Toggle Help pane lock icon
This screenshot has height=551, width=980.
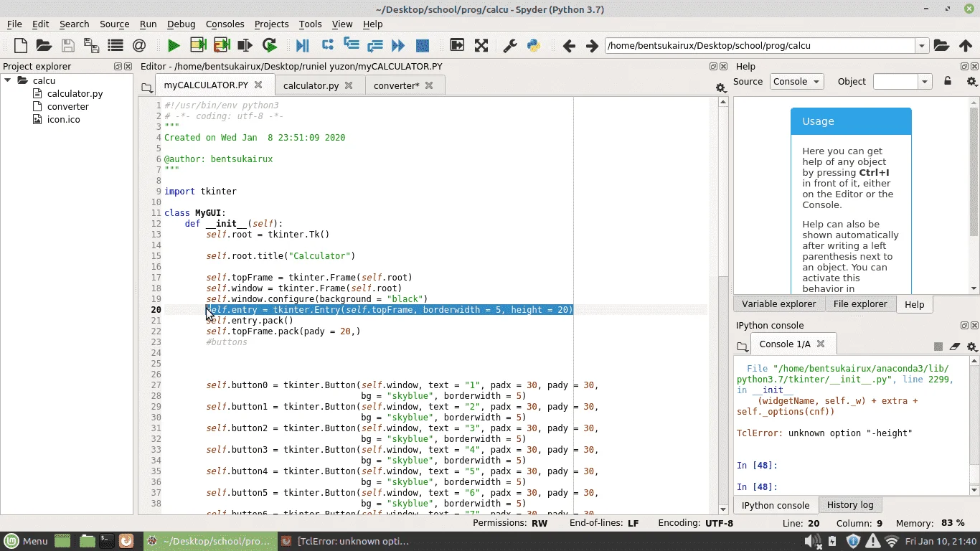(x=948, y=81)
